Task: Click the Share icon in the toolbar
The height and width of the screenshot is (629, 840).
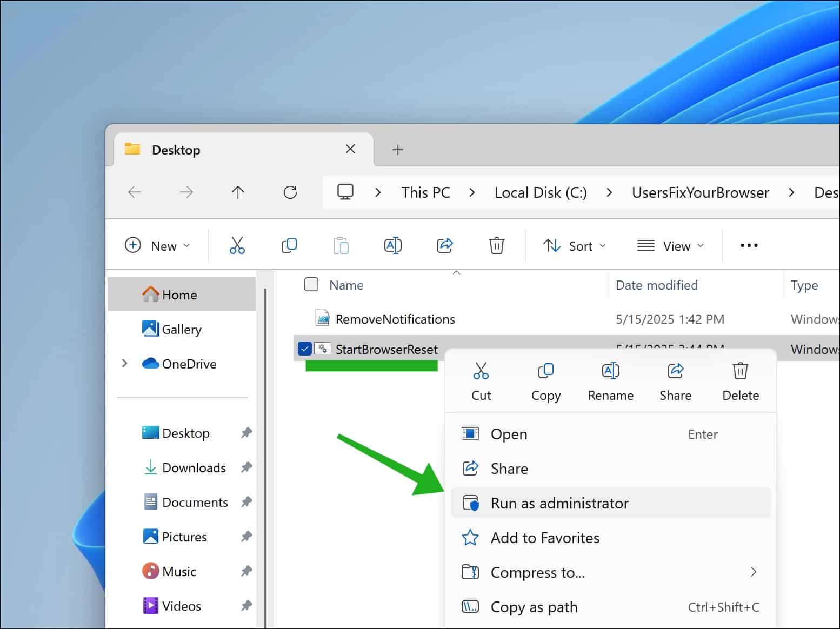Action: click(x=445, y=245)
